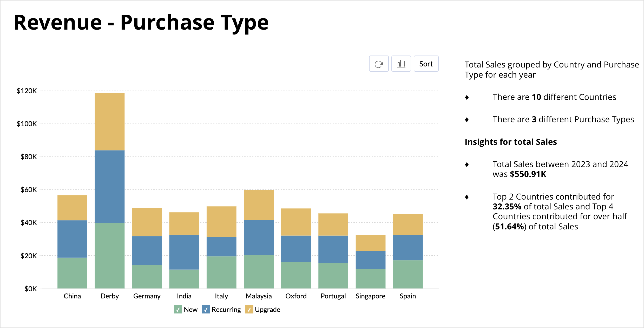This screenshot has width=644, height=328.
Task: Click the Portugal axis label
Action: pyautogui.click(x=333, y=296)
